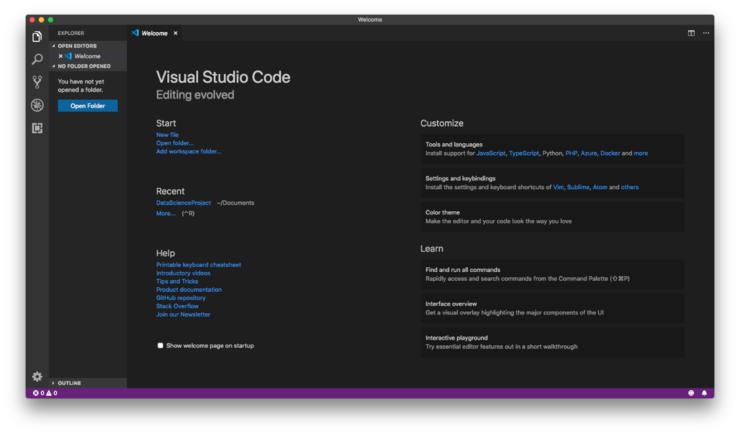Open Stack Overflow link
740x435 pixels.
coord(177,306)
